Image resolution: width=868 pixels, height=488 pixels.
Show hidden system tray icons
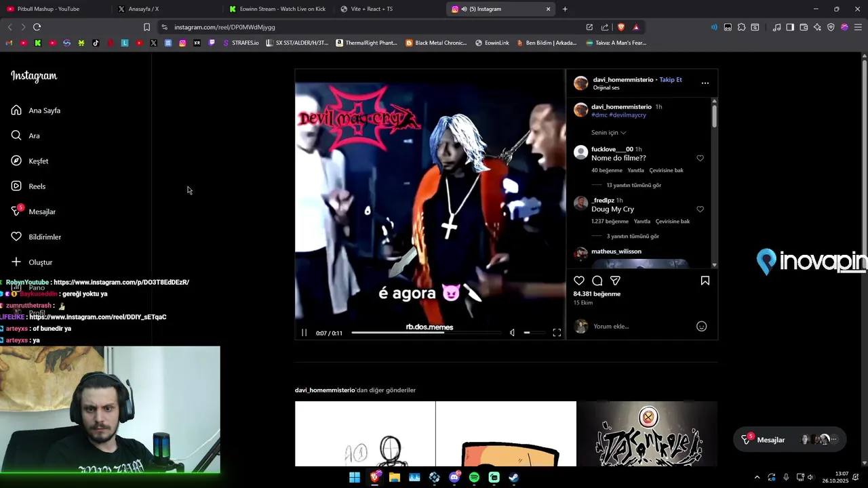(x=757, y=477)
